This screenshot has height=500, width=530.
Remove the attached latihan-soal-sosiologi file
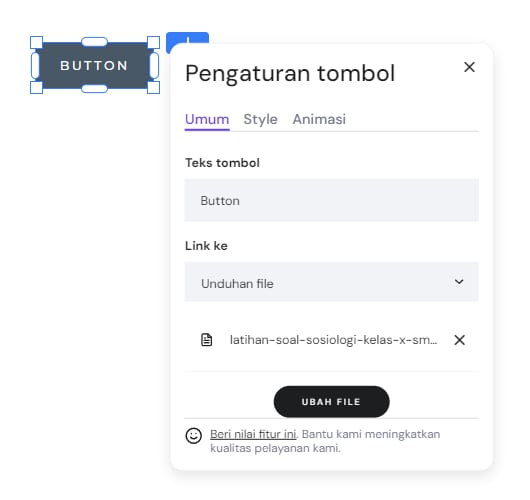coord(459,340)
